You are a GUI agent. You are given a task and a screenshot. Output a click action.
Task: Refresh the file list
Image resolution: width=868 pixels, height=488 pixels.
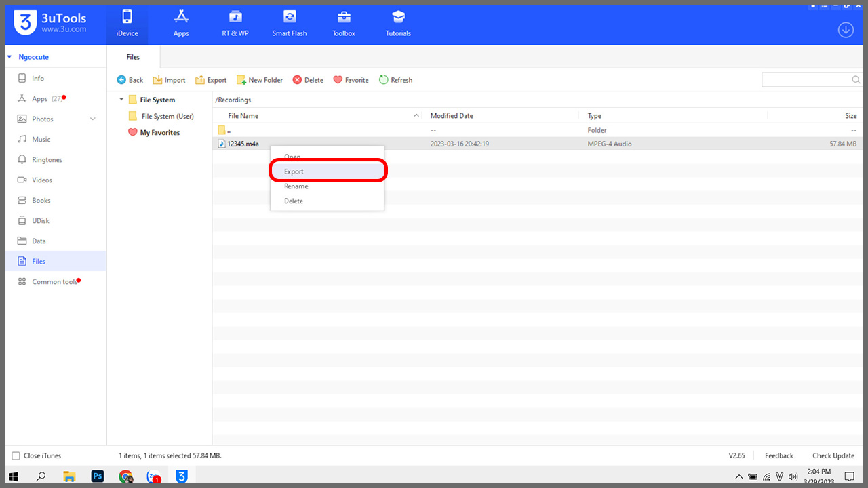395,80
